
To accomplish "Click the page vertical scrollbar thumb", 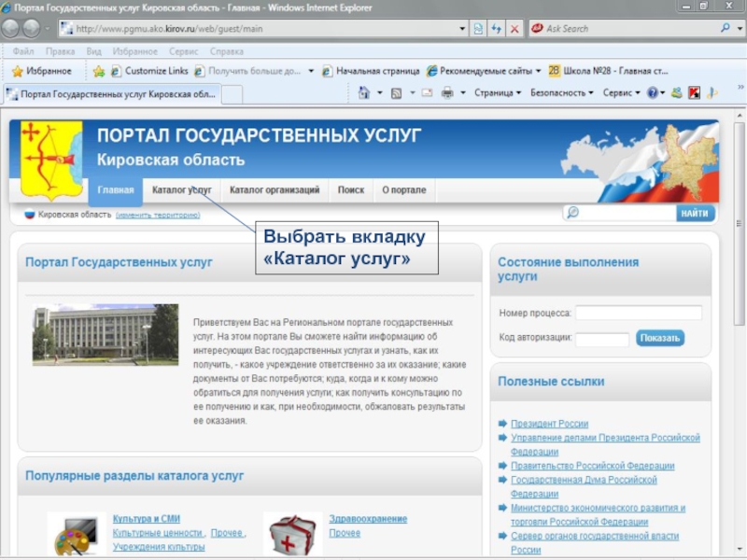I will pos(739,224).
